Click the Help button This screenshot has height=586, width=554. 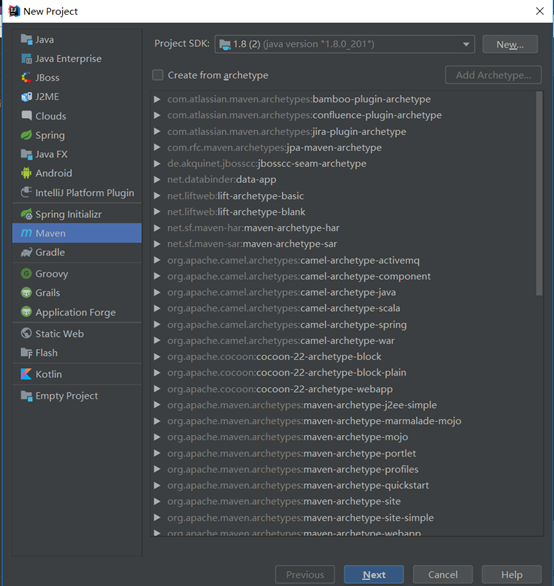[x=511, y=574]
